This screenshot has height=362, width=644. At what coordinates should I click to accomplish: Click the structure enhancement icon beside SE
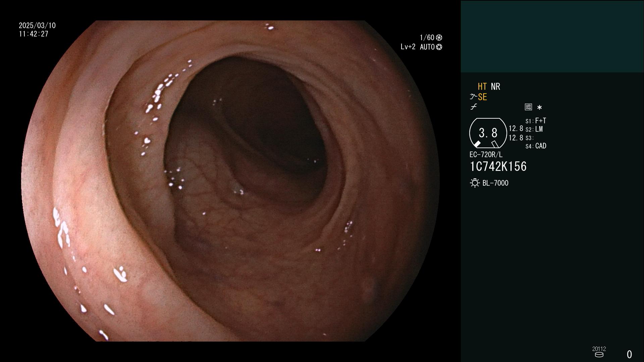point(473,97)
